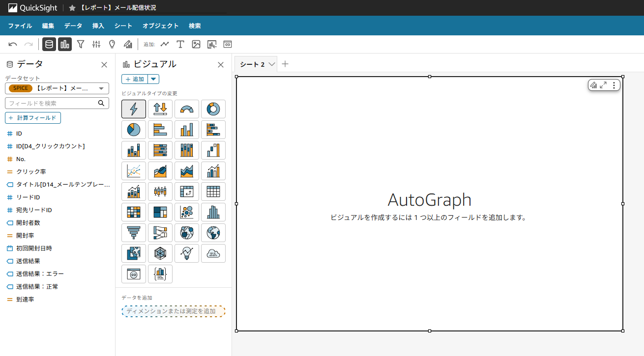644x356 pixels.
Task: Open the visual's three-dot options menu
Action: click(614, 85)
